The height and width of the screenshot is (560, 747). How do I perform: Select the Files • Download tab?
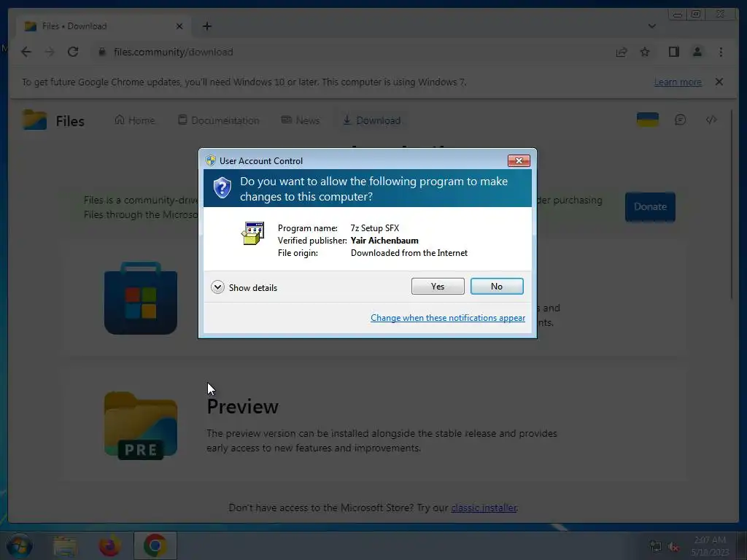102,26
